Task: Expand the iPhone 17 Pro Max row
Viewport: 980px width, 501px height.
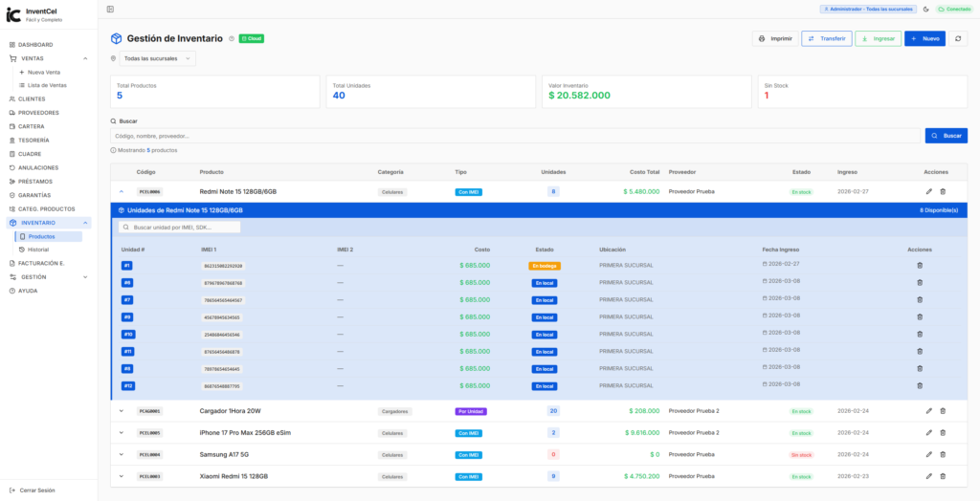Action: 122,433
